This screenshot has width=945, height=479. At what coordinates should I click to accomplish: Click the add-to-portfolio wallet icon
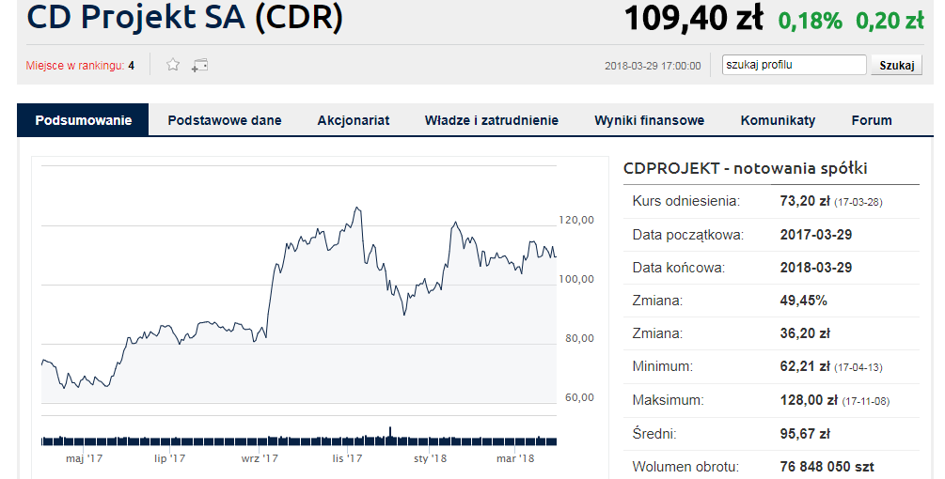200,65
